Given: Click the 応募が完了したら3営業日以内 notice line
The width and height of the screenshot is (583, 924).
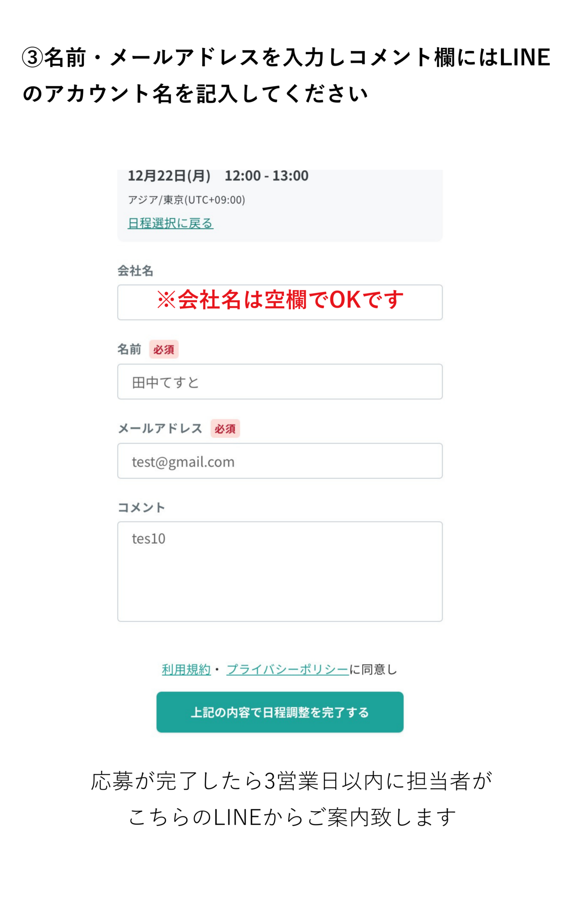Looking at the screenshot, I should (x=291, y=781).
